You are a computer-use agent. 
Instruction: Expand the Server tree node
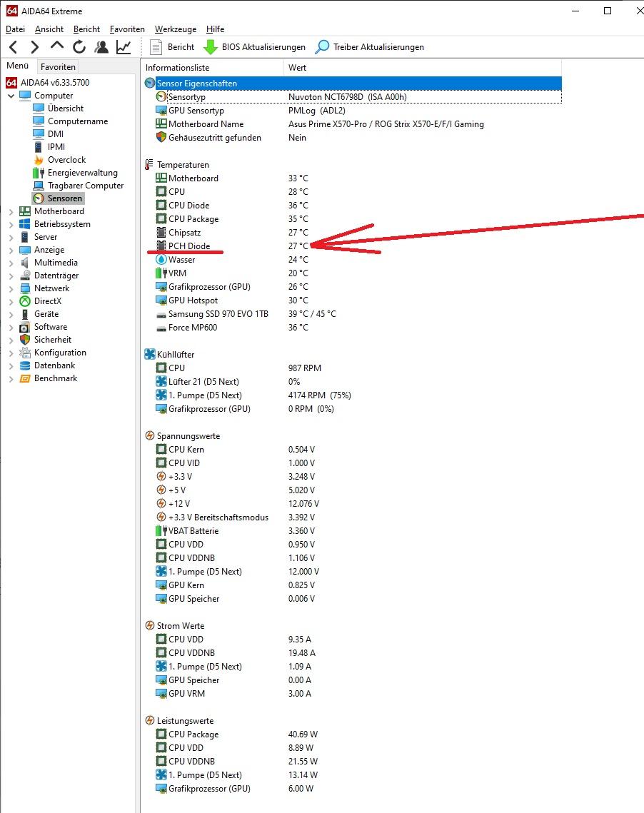point(11,237)
